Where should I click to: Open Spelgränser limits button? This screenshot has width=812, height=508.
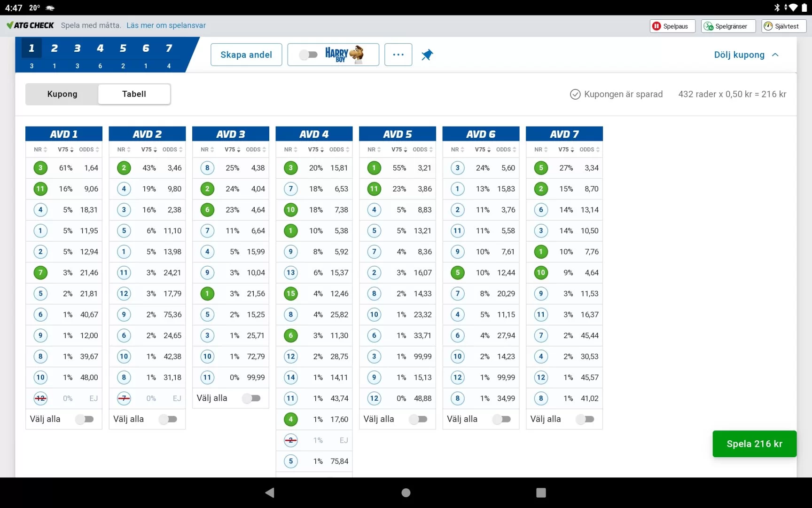click(x=728, y=26)
